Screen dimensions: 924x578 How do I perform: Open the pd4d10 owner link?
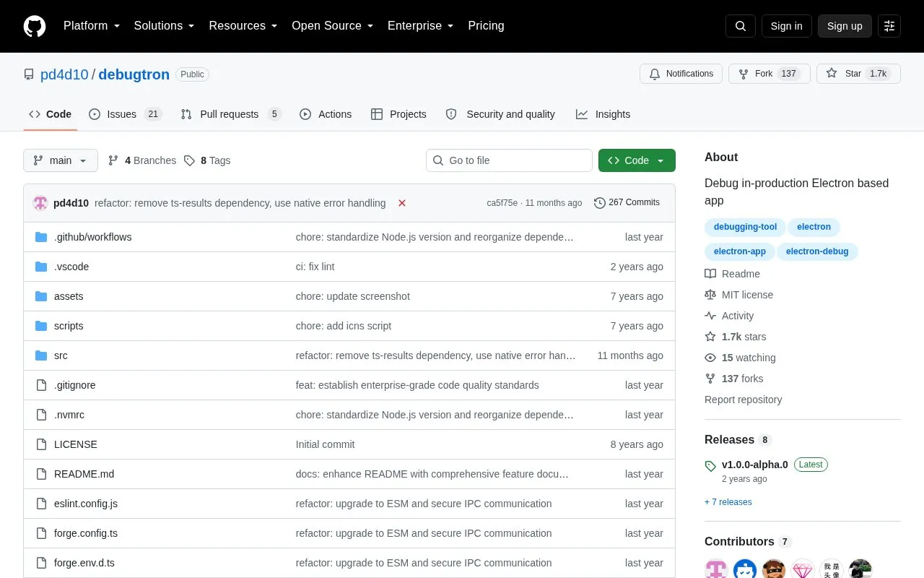coord(64,74)
